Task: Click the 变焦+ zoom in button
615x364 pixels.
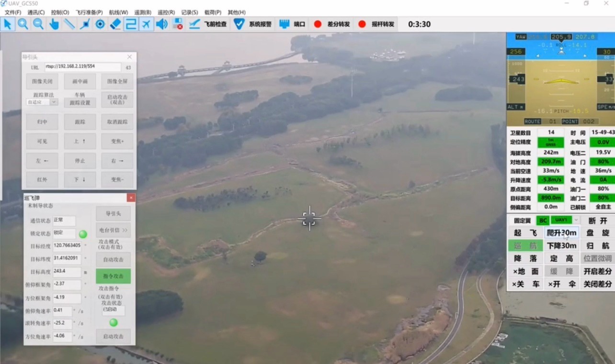Action: (117, 141)
